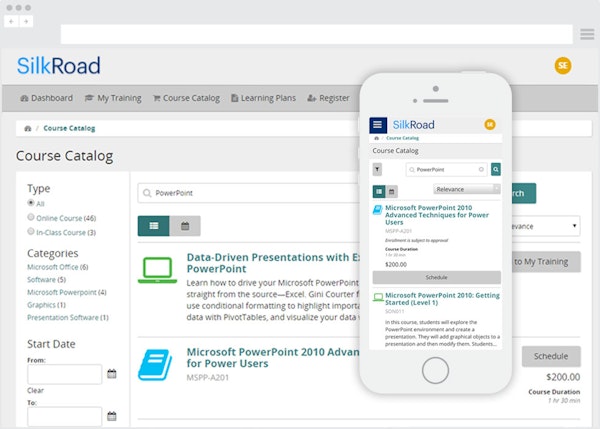The height and width of the screenshot is (429, 600).
Task: Click the green laptop icon for Data-Driven Presentations
Action: 157,270
